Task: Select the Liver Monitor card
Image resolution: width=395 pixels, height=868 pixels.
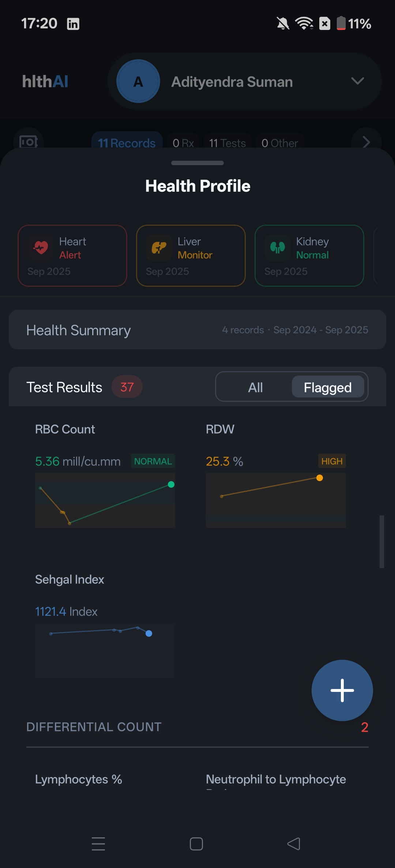Action: click(x=191, y=256)
